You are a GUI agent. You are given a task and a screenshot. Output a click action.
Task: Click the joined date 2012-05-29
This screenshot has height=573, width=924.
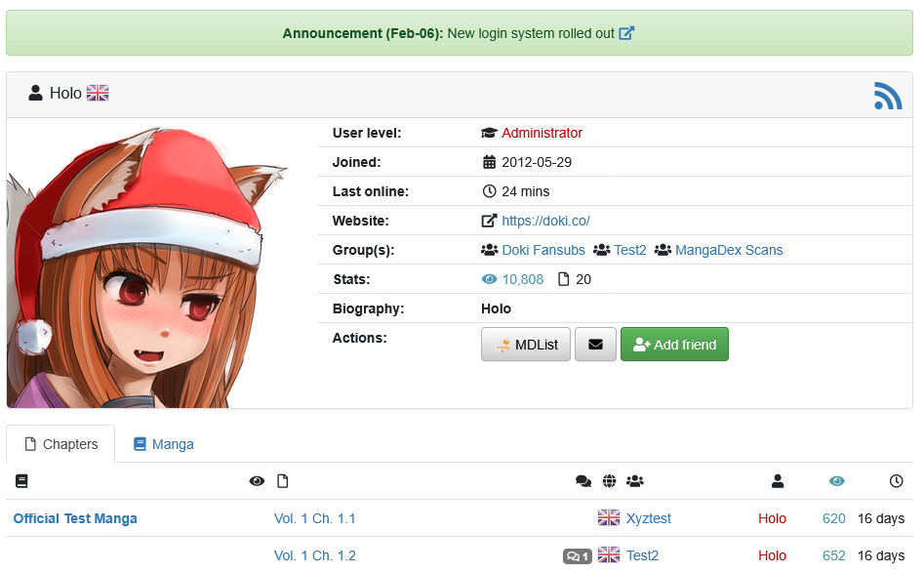537,162
